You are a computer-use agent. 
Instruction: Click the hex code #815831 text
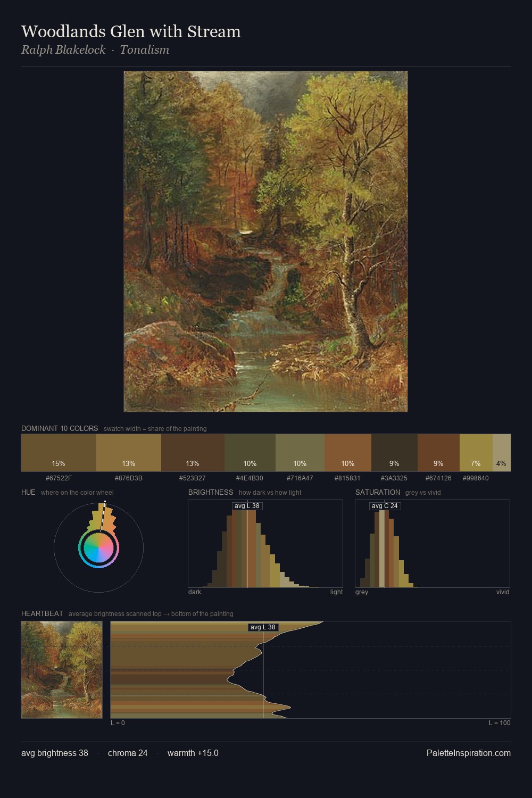(x=347, y=478)
